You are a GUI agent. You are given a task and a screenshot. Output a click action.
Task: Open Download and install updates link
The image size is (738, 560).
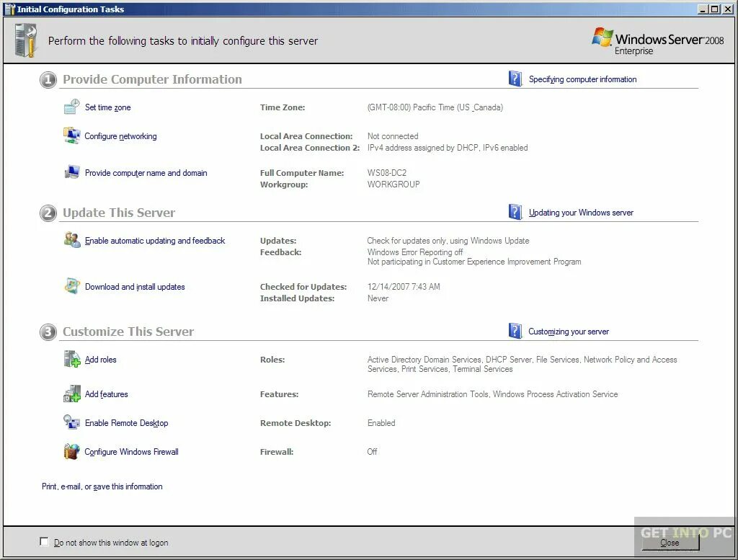click(135, 287)
